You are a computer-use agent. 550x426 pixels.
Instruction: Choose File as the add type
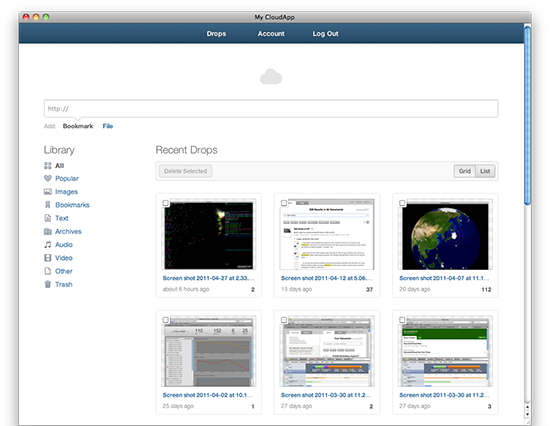click(108, 126)
